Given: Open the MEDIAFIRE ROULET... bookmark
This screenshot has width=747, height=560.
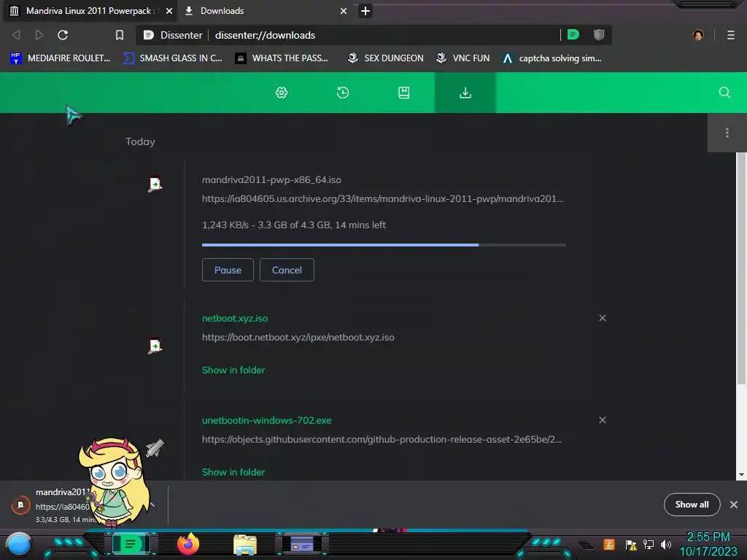Looking at the screenshot, I should [61, 58].
